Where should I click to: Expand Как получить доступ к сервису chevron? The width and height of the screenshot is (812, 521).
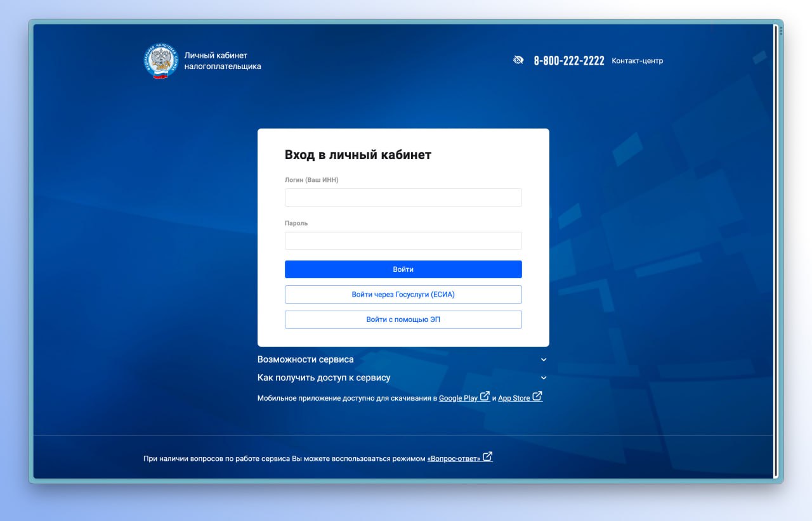544,378
